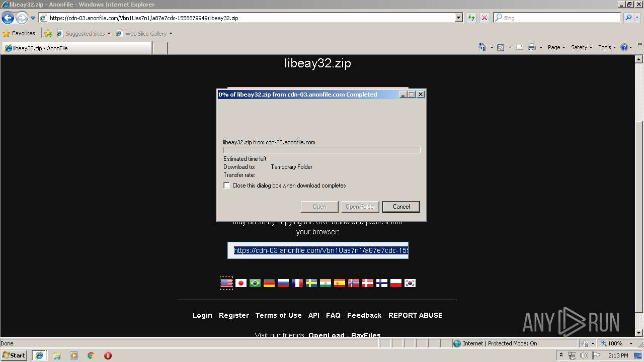This screenshot has height=362, width=644.
Task: Select the South Korea flag
Action: tap(410, 283)
